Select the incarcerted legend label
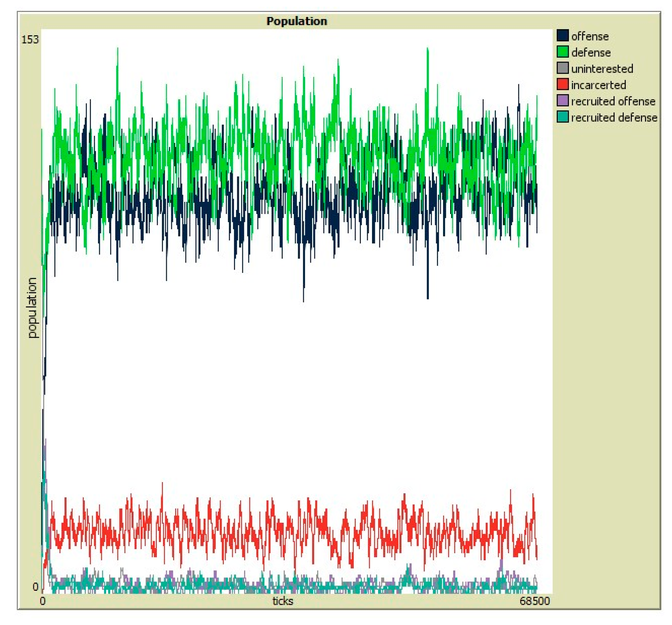Viewport: 672px width, 625px height. pyautogui.click(x=598, y=85)
